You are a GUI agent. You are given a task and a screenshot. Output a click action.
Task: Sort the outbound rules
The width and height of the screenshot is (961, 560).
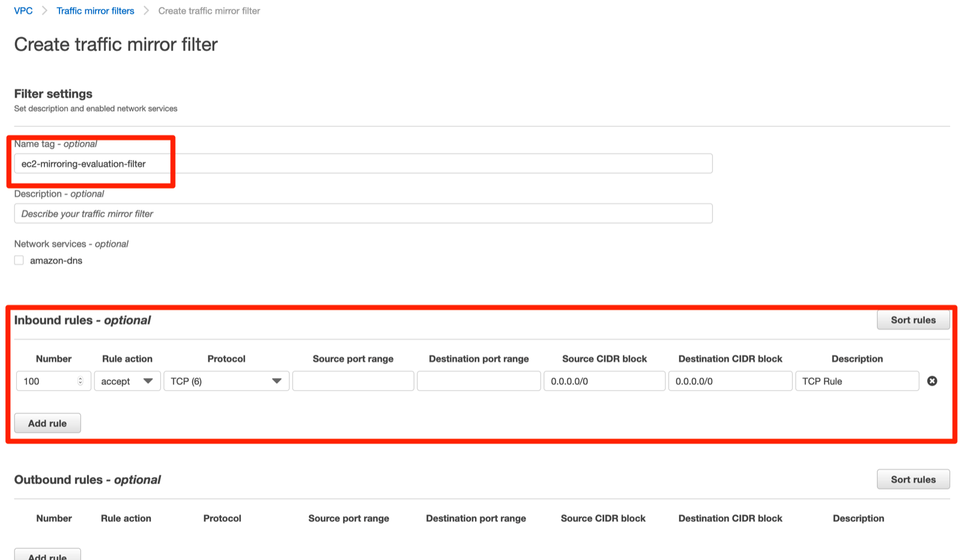pyautogui.click(x=913, y=479)
